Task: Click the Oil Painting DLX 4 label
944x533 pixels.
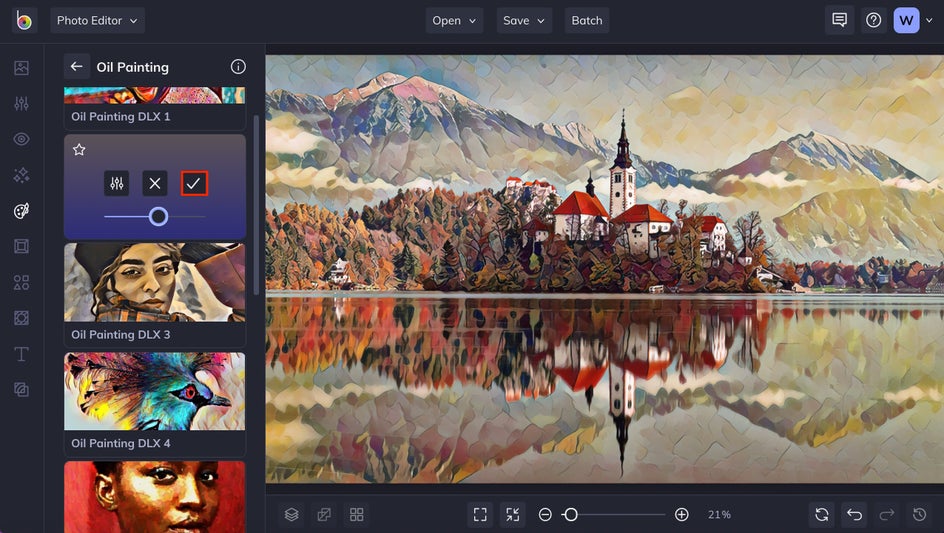Action: point(120,443)
